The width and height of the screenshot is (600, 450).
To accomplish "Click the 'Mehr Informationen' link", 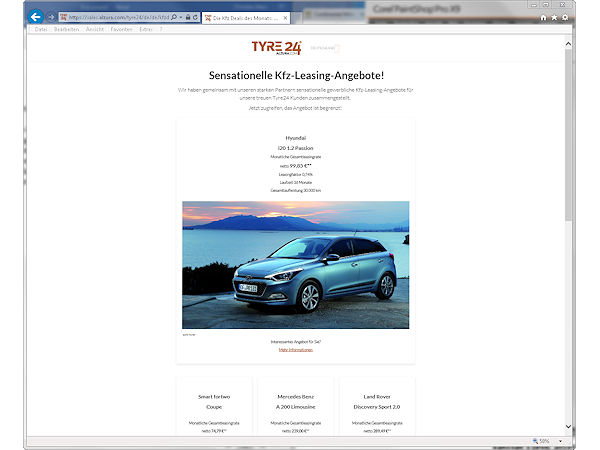I will tap(295, 350).
